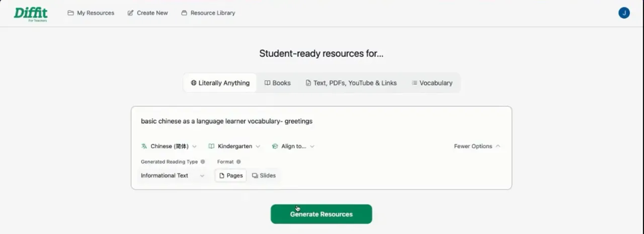Viewport: 644px width, 234px height.
Task: Click the book icon beside Kindergarten
Action: pos(211,146)
